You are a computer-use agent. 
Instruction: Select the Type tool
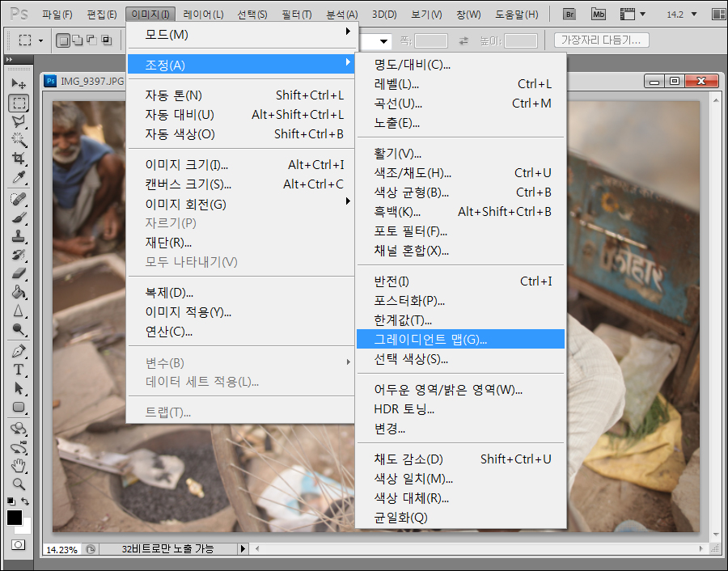pyautogui.click(x=19, y=370)
